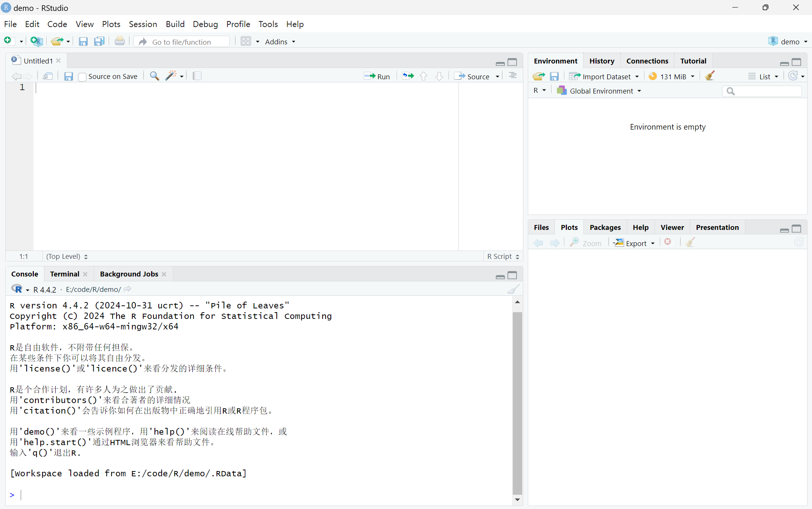Viewport: 812px width, 509px height.
Task: Refresh the environment list
Action: coord(793,76)
